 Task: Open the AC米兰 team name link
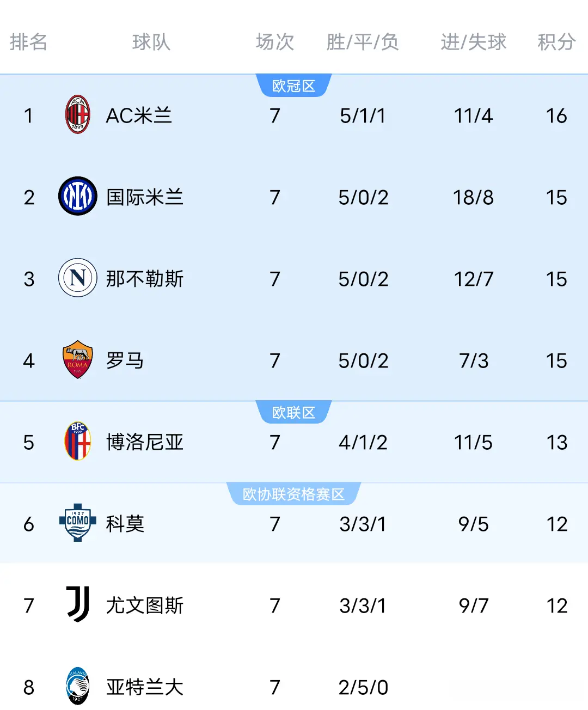click(x=138, y=115)
